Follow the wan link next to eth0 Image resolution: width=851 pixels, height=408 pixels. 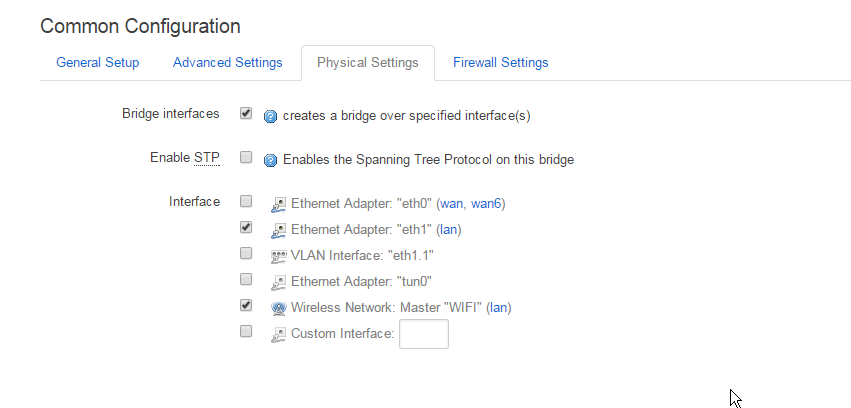(x=452, y=204)
